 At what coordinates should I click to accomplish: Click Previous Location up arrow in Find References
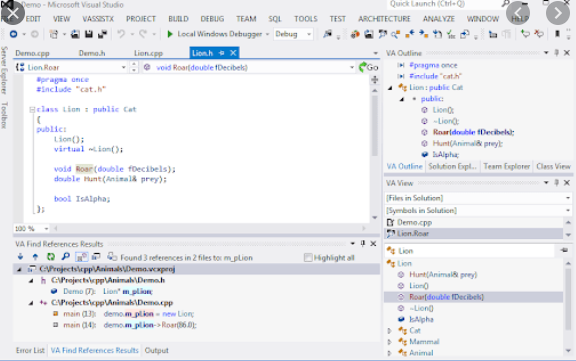[35, 257]
